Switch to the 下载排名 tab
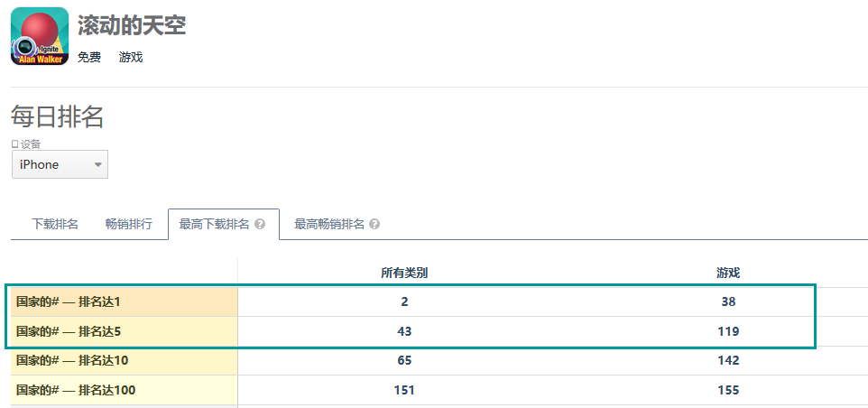The image size is (868, 408). click(54, 224)
